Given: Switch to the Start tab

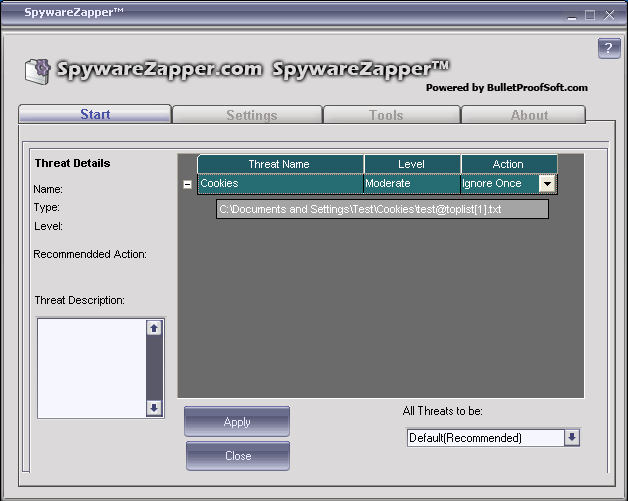Looking at the screenshot, I should [x=95, y=115].
